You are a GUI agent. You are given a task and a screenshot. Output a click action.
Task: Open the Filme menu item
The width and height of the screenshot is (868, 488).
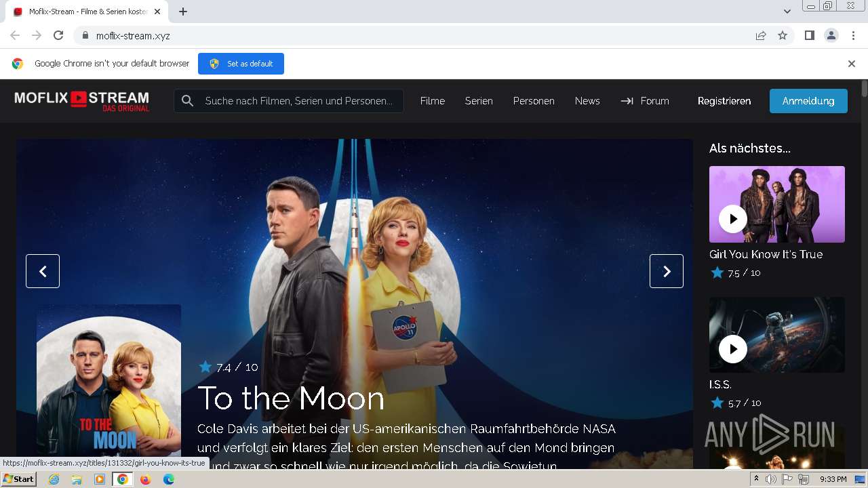pyautogui.click(x=433, y=101)
